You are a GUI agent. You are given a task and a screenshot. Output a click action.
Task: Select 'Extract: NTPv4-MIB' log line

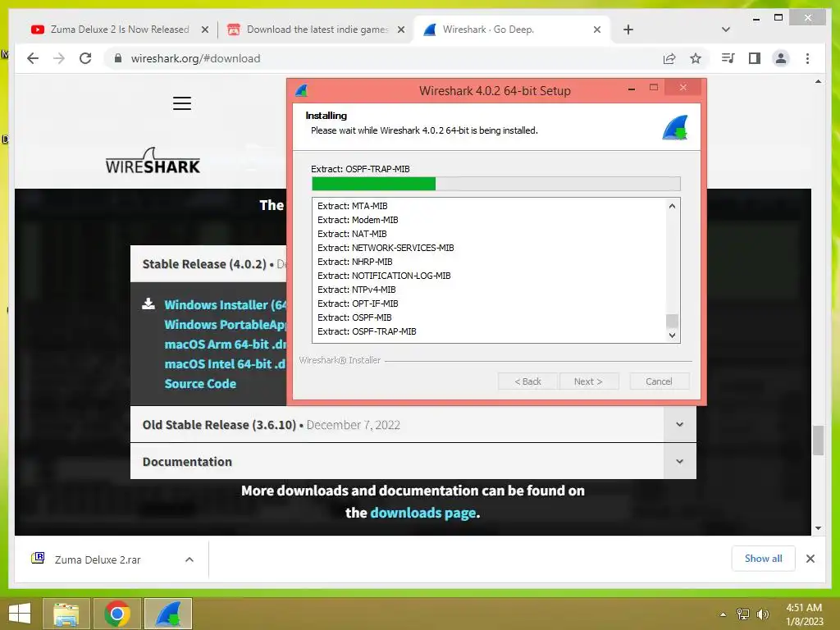click(356, 290)
